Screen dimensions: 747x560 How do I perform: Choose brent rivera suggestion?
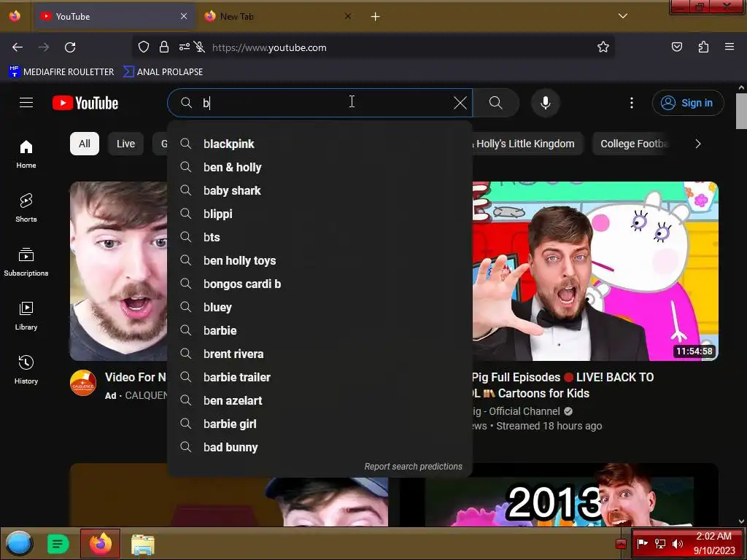pyautogui.click(x=320, y=354)
